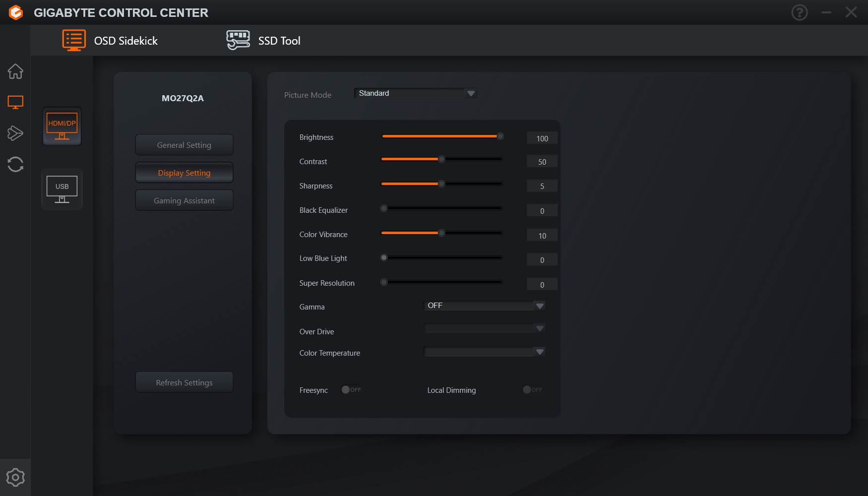Click the Picture Mode label
The width and height of the screenshot is (868, 496).
[308, 95]
